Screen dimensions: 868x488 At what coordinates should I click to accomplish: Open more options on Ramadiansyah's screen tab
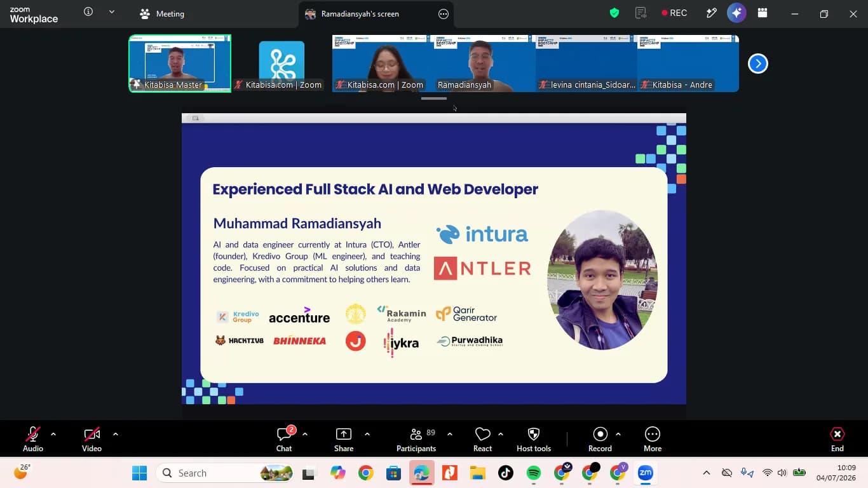[x=444, y=14]
